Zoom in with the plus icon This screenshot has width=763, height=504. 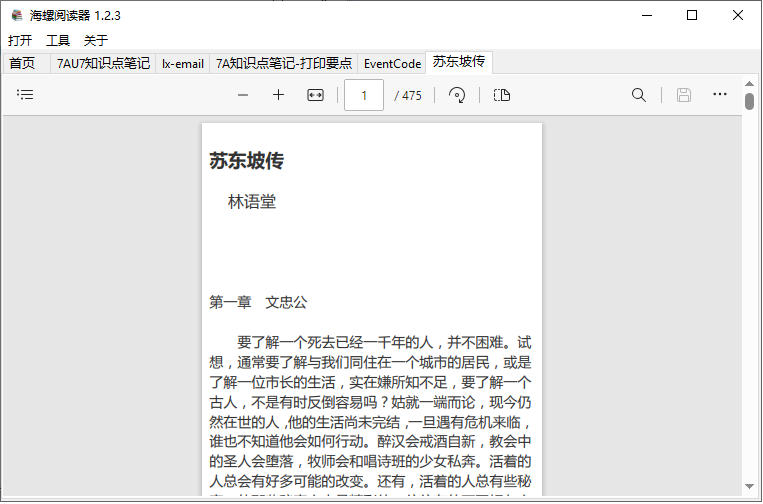(x=278, y=95)
